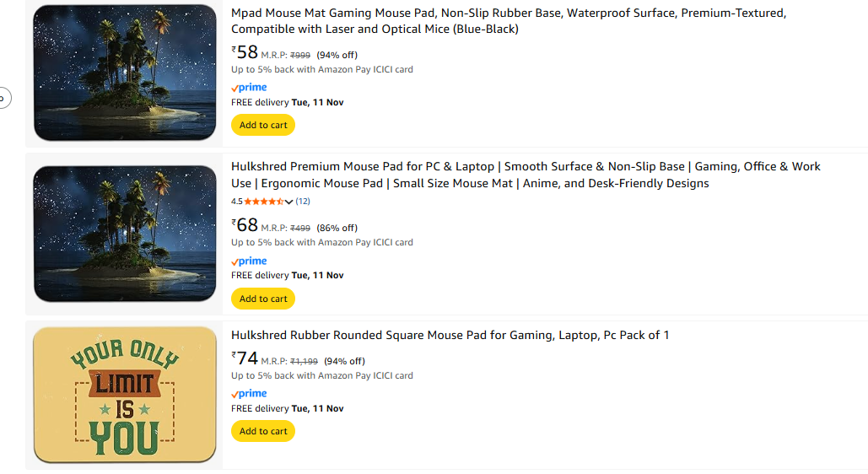868x474 pixels.
Task: Open the 12 reviews count link
Action: [x=303, y=202]
